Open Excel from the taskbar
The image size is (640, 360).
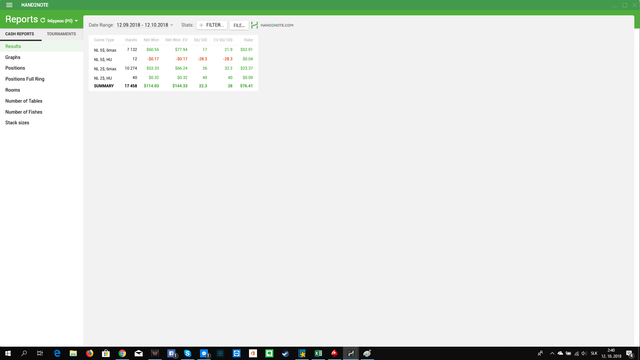[318, 353]
